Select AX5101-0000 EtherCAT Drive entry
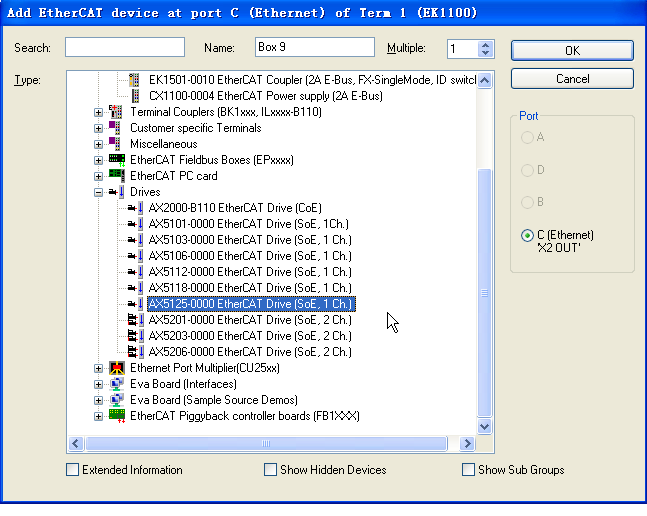 [248, 224]
